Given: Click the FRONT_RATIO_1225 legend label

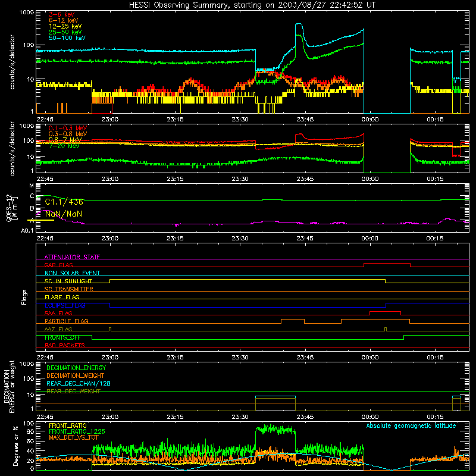Looking at the screenshot, I should 77,431.
